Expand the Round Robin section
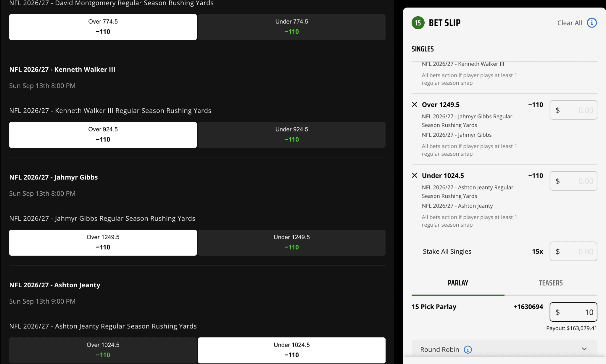This screenshot has height=364, width=606. tap(584, 349)
